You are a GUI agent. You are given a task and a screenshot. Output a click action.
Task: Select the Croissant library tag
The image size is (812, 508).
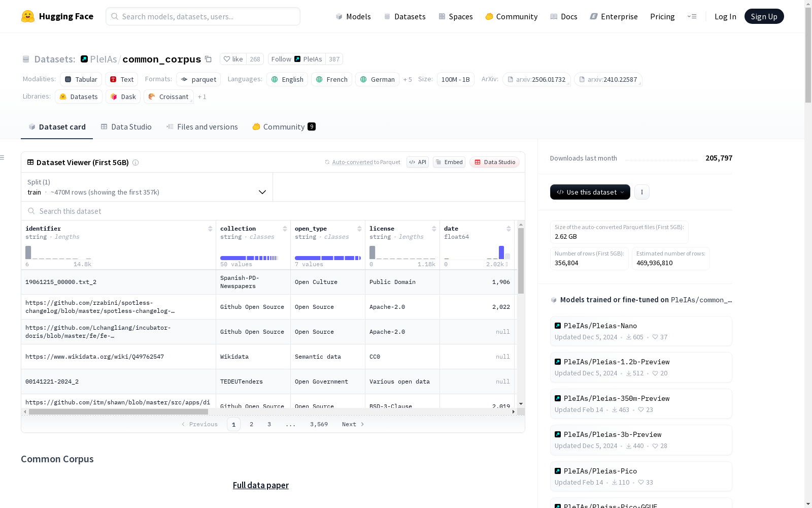pos(168,97)
